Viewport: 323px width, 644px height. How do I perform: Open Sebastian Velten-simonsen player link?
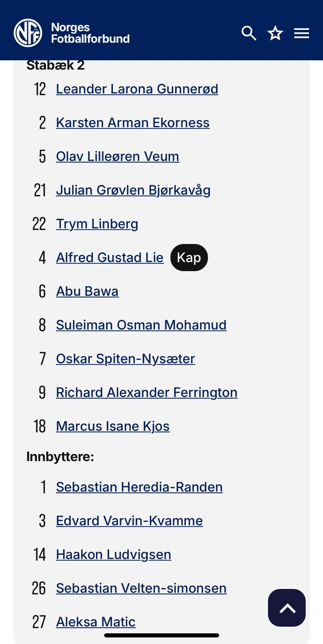click(141, 588)
